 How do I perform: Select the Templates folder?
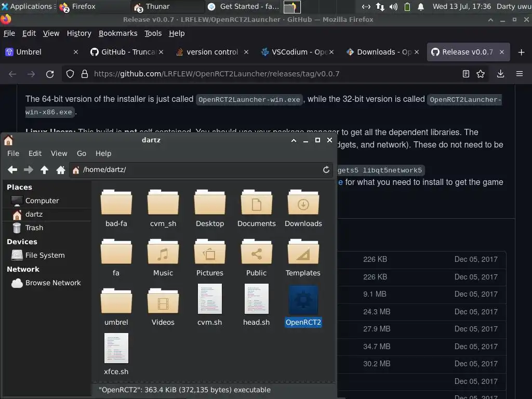[x=303, y=258]
